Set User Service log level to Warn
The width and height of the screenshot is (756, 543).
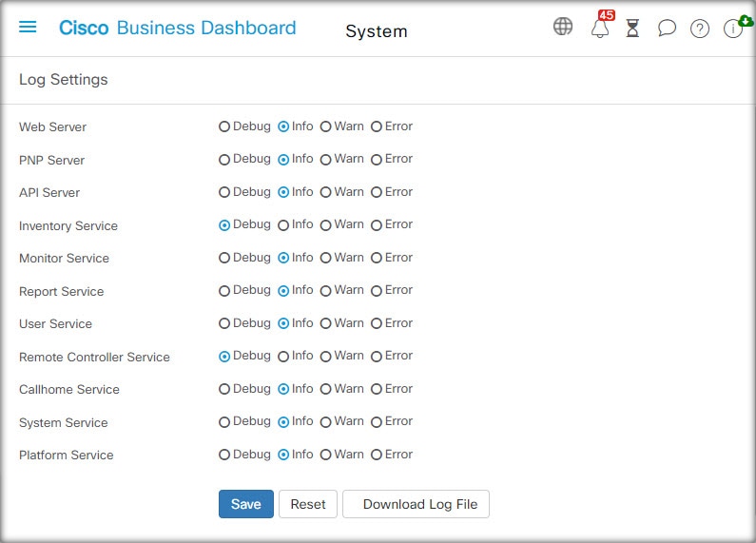coord(326,323)
